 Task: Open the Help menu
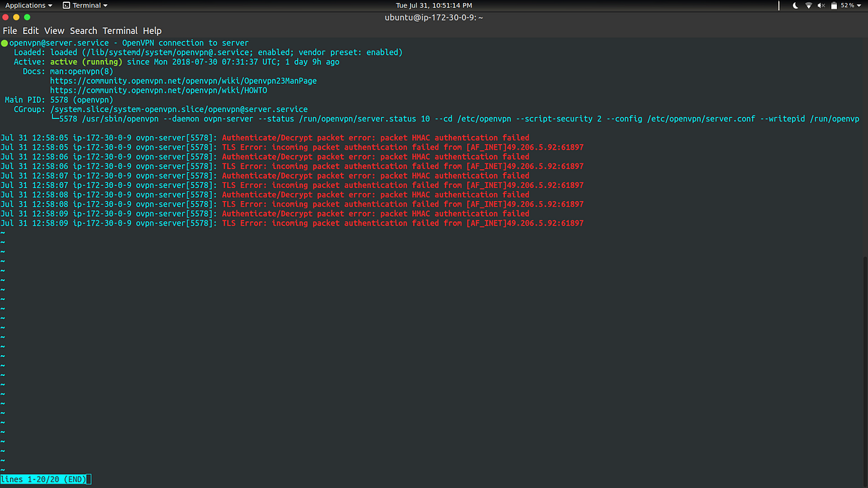(x=153, y=30)
